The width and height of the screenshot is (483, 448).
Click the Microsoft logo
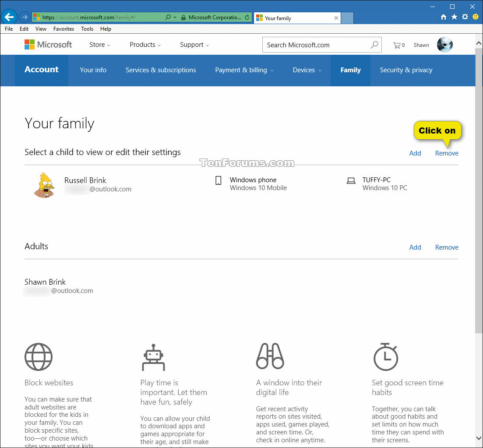click(x=48, y=45)
